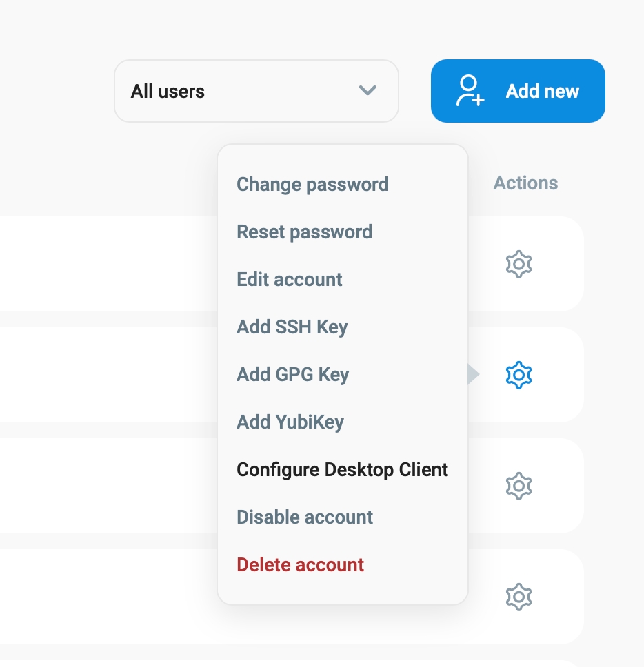Choose Add GPG Key from the menu
Image resolution: width=644 pixels, height=667 pixels.
[x=292, y=375]
